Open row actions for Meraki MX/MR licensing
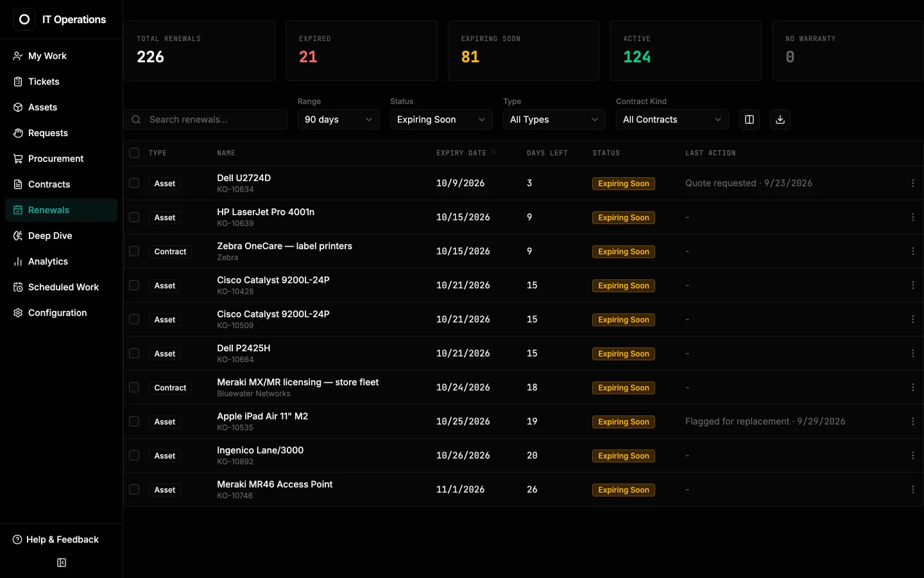The width and height of the screenshot is (924, 578). (913, 387)
